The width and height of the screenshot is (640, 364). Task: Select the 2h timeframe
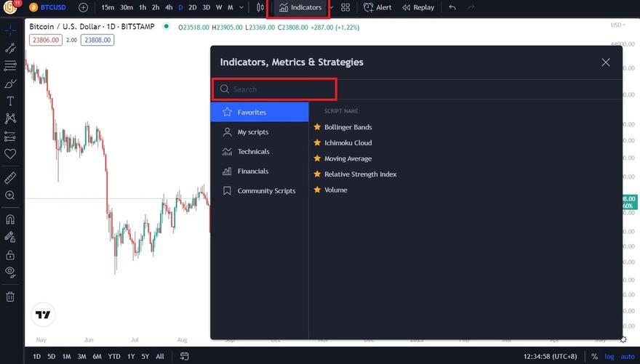156,7
